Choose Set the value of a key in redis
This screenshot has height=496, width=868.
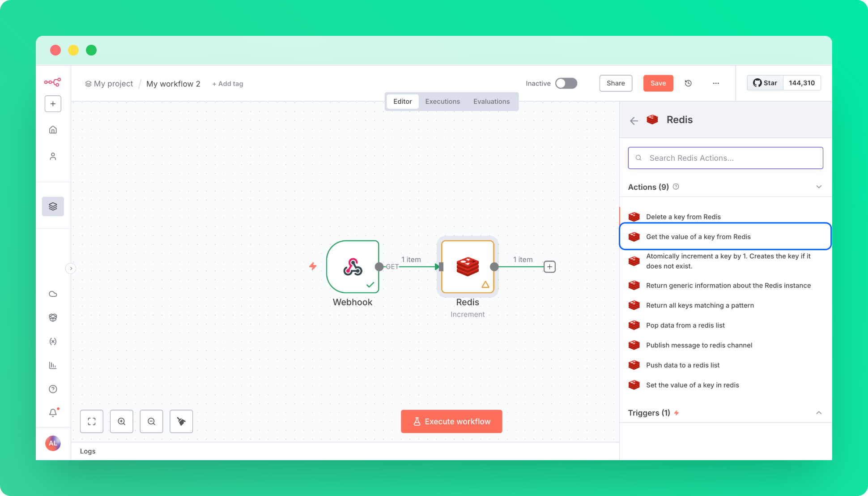coord(692,385)
